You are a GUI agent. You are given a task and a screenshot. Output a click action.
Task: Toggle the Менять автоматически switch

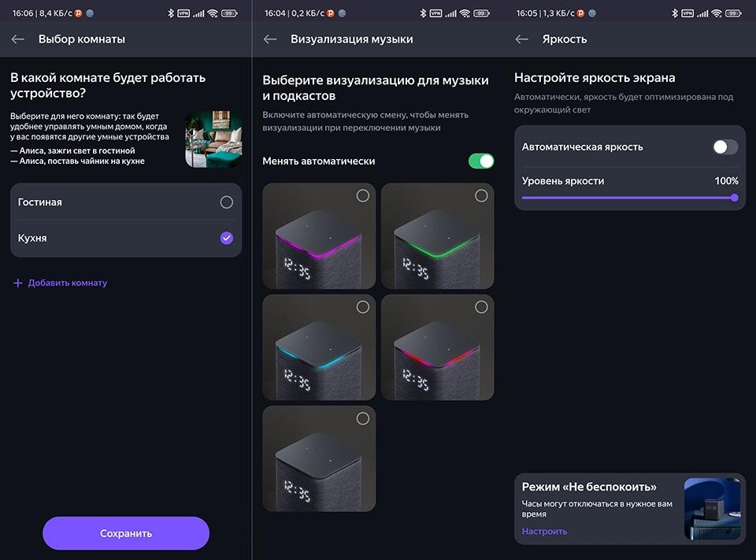coord(480,161)
